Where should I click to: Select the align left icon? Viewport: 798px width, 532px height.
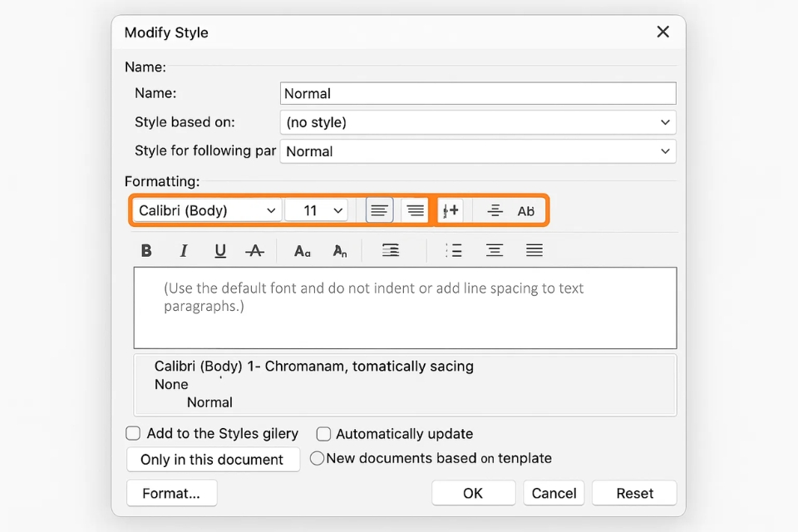click(x=380, y=211)
